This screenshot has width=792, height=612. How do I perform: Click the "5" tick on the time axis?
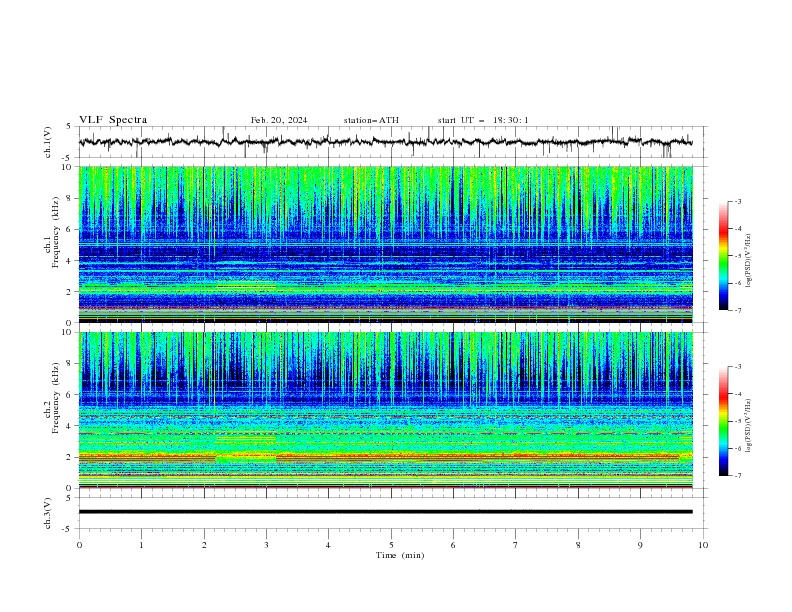(391, 545)
